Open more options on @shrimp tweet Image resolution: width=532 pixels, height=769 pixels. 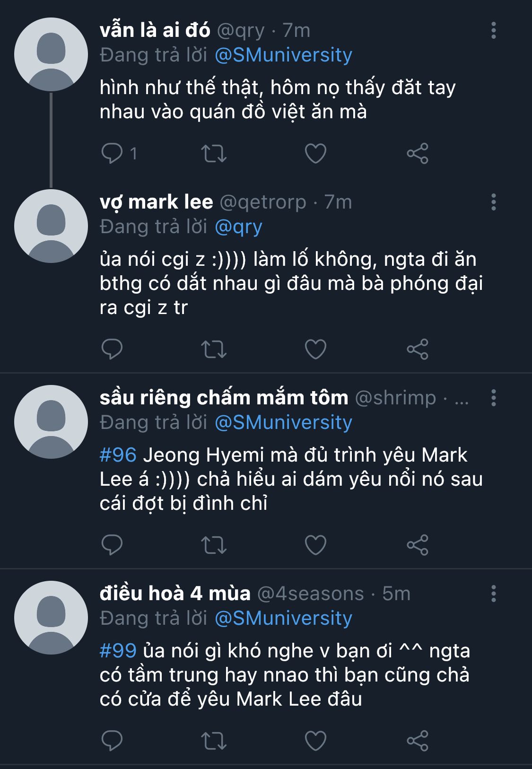click(493, 398)
